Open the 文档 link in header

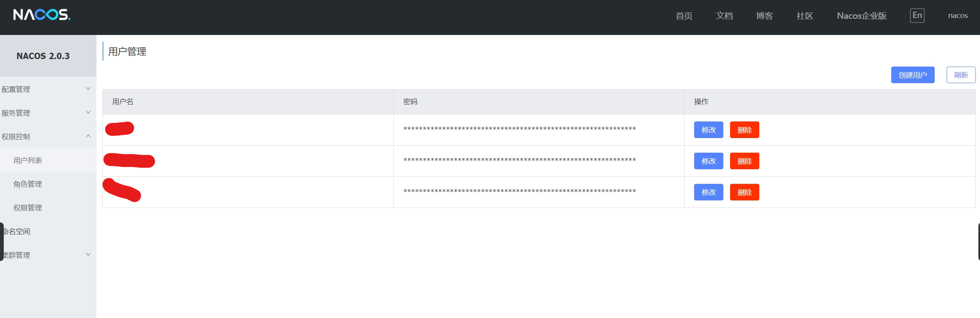(x=724, y=16)
